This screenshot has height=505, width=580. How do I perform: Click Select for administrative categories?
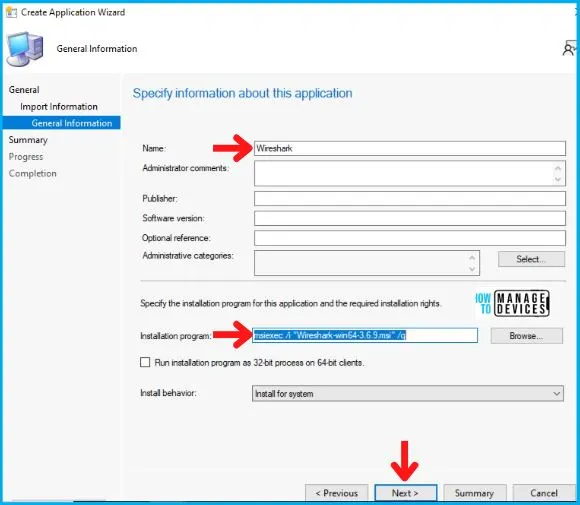tap(531, 259)
